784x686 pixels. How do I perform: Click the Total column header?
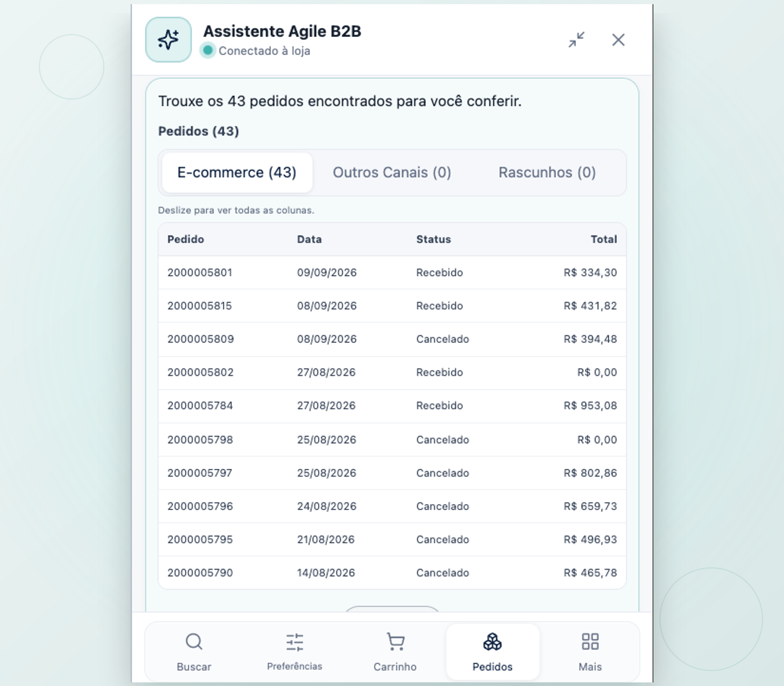[604, 239]
